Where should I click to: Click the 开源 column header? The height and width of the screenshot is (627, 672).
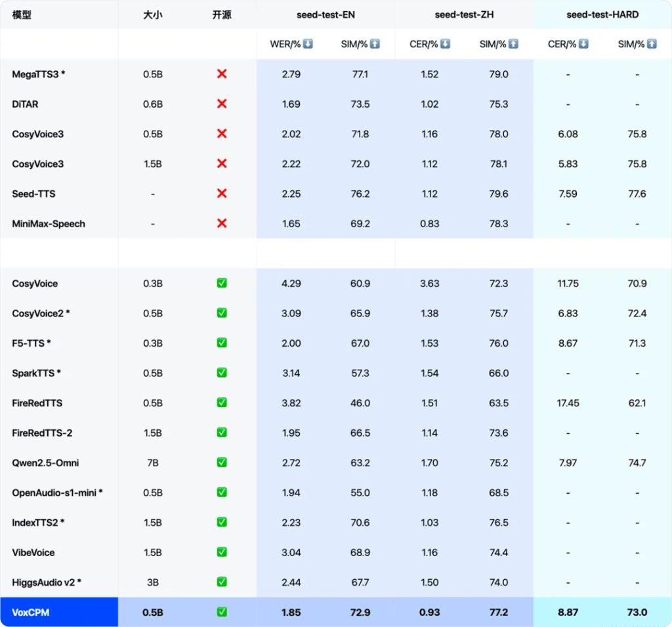click(x=222, y=14)
